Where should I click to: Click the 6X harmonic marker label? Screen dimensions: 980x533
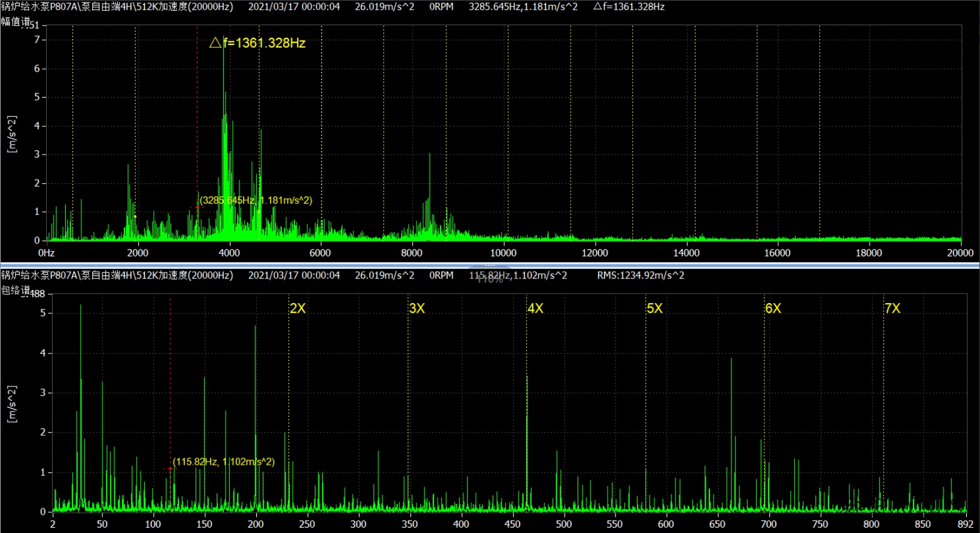click(x=773, y=308)
